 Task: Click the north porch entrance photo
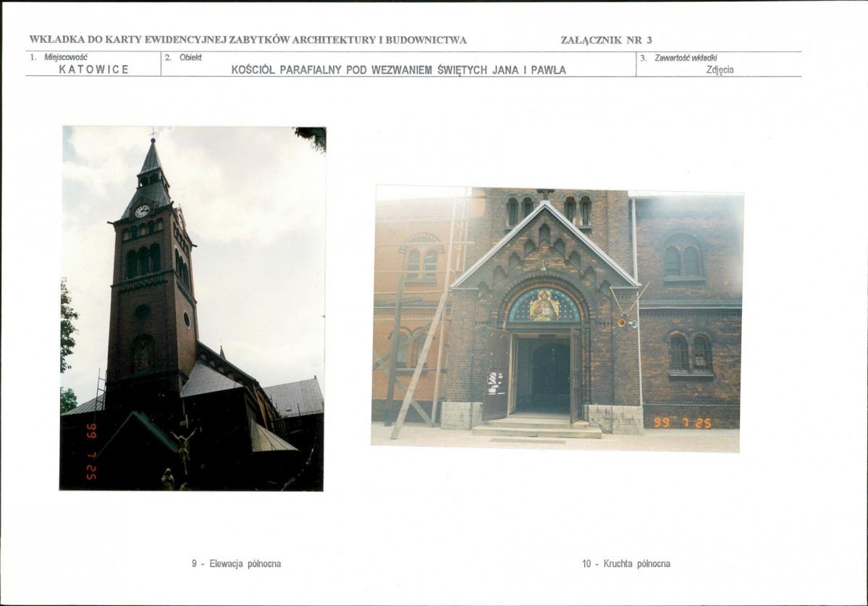557,319
